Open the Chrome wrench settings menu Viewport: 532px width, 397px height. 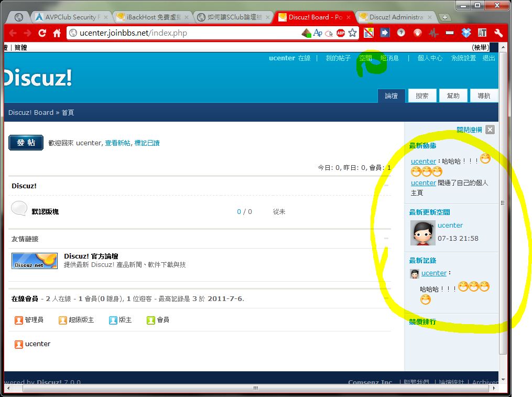pyautogui.click(x=498, y=33)
